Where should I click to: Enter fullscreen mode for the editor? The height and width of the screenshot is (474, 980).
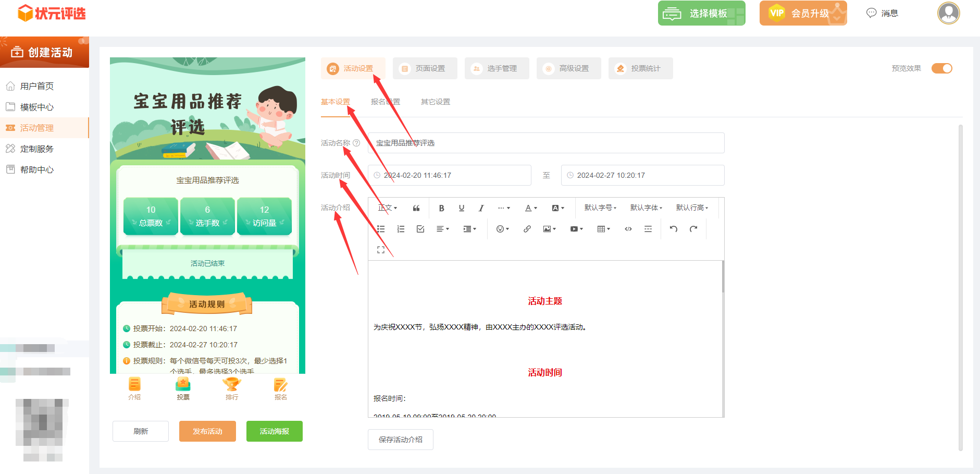pos(381,250)
